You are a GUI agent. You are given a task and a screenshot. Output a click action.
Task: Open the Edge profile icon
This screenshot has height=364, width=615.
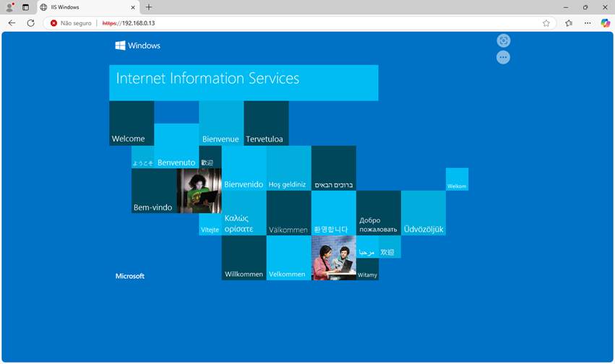9,7
